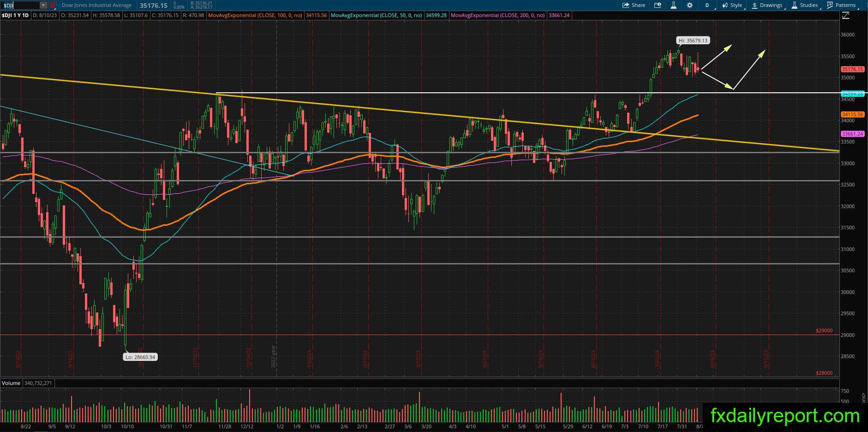Viewport: 868px width, 432px height.
Task: Click the O: 35231.54 open value
Action: pyautogui.click(x=74, y=15)
